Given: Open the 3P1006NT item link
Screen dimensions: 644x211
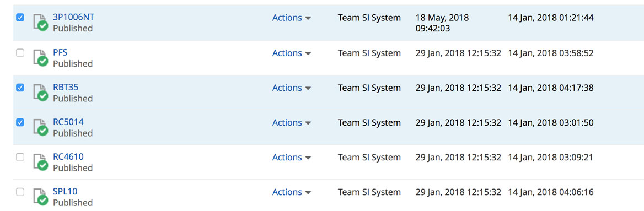Looking at the screenshot, I should 73,17.
